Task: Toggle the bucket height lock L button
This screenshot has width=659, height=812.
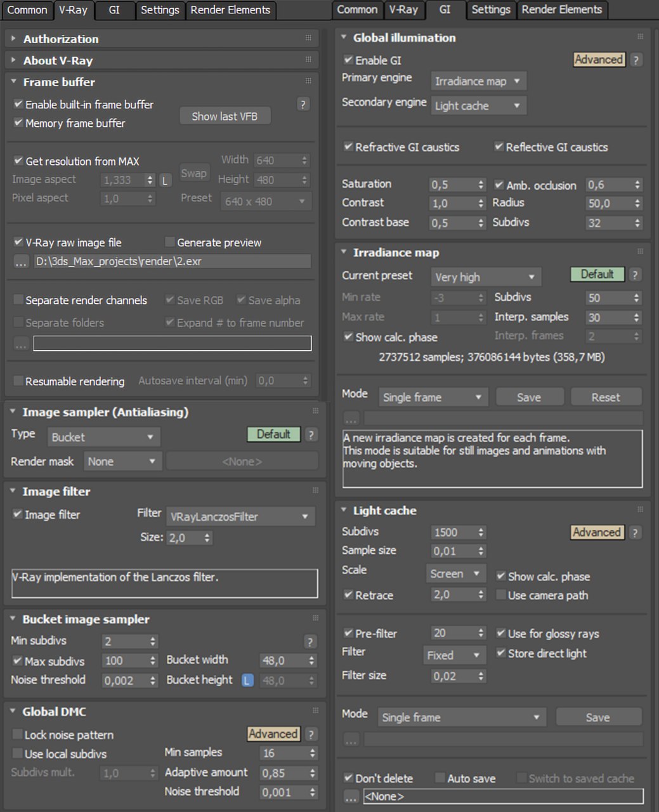Action: [247, 680]
